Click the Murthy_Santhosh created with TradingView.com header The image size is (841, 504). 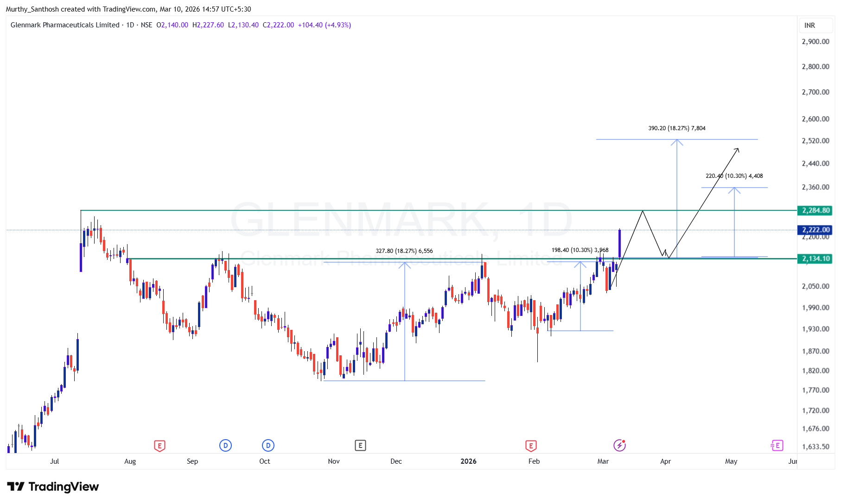128,9
